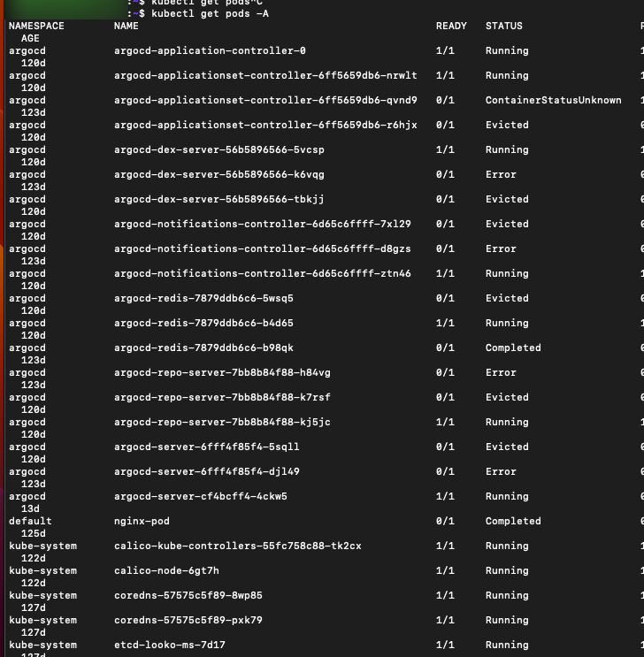The image size is (644, 657).
Task: Select the NAME column header
Action: 126,26
